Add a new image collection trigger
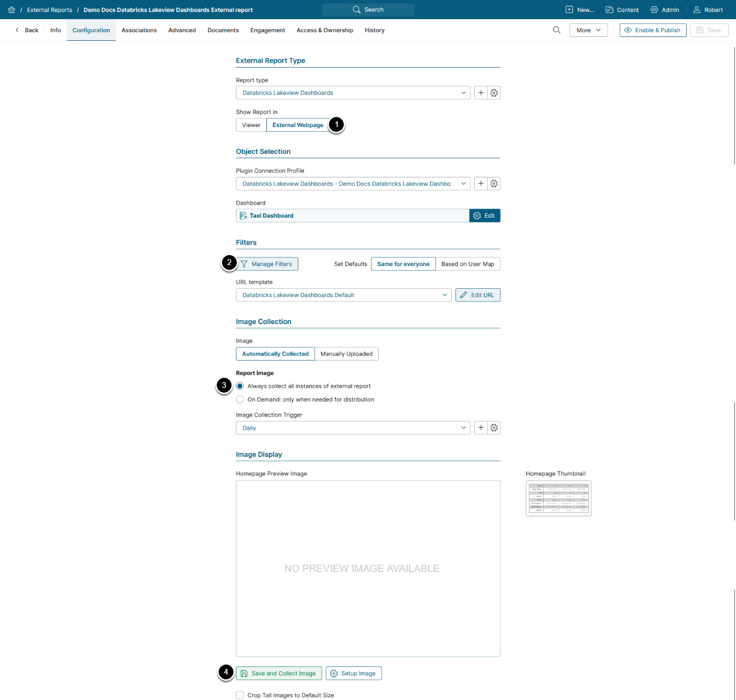 481,428
